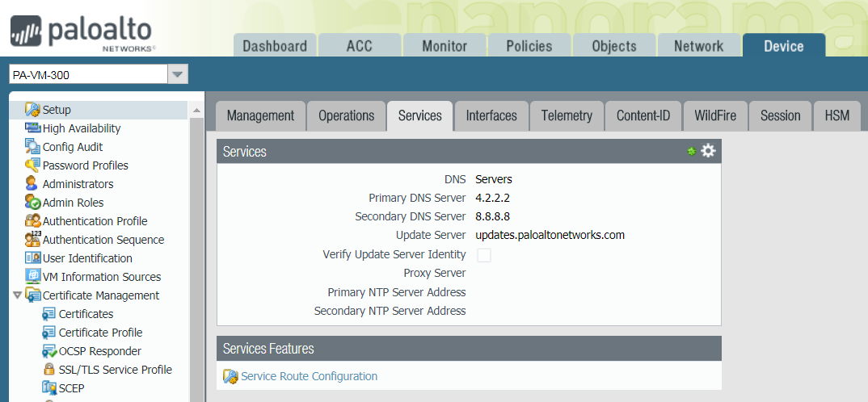Click the SSL/TLS Service Profile lock icon

pyautogui.click(x=48, y=370)
